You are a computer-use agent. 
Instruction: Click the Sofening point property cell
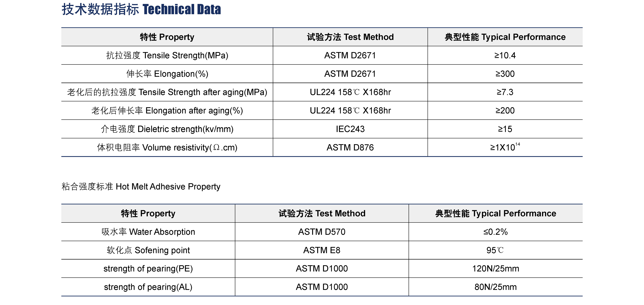coord(148,250)
